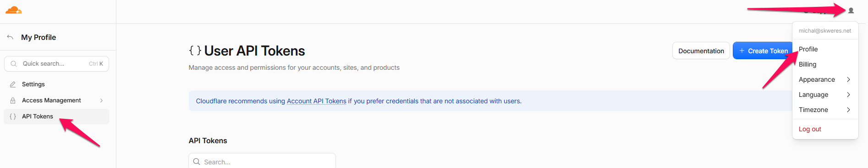Click the lock icon for Access Management

coord(13,101)
